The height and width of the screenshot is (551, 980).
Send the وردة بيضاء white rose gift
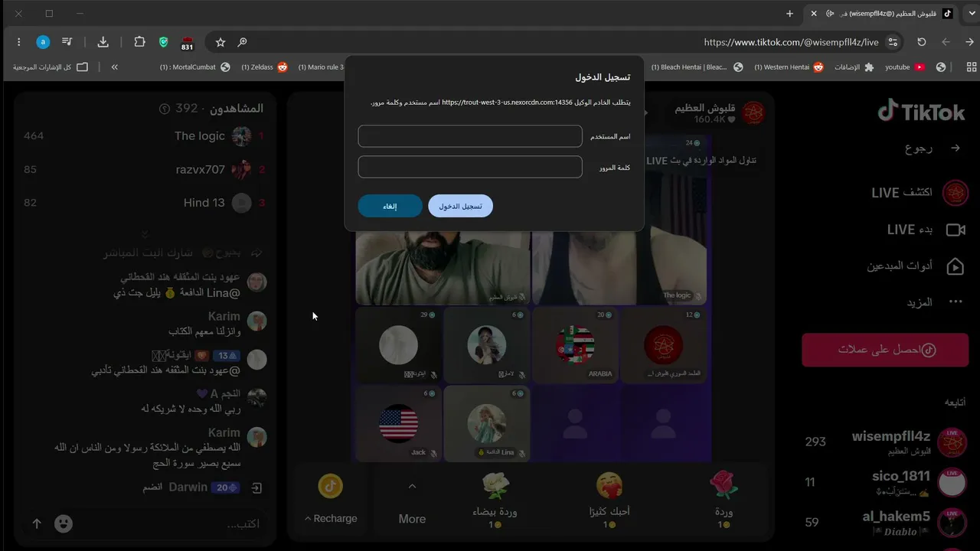tap(495, 500)
